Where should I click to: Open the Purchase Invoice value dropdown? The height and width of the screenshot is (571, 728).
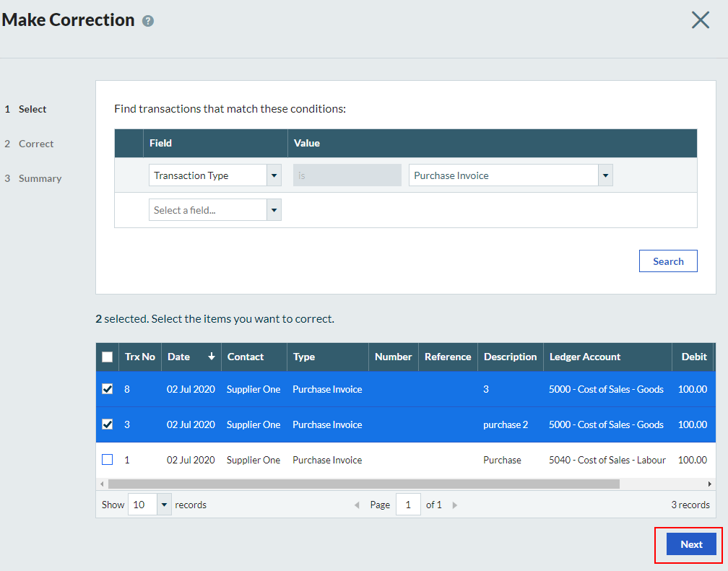[605, 175]
